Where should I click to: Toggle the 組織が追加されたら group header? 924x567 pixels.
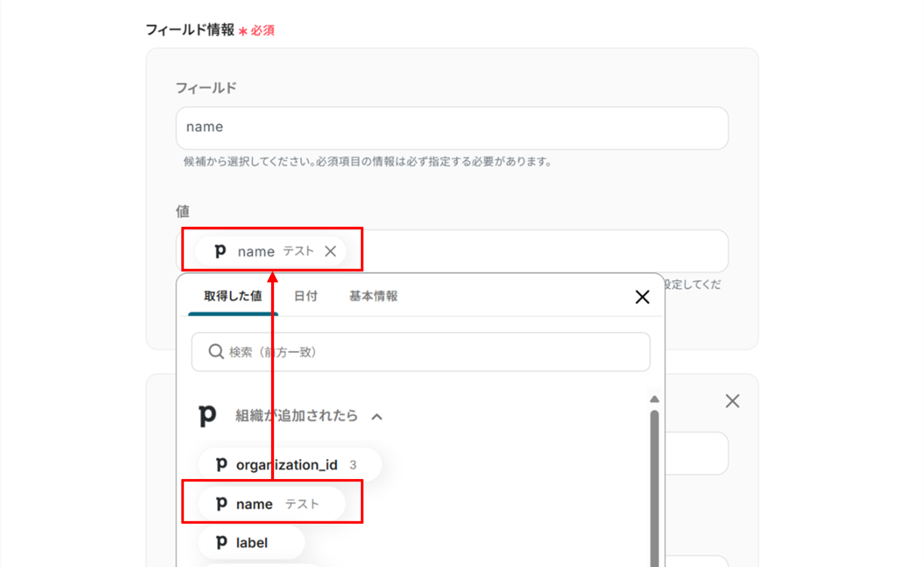click(296, 415)
